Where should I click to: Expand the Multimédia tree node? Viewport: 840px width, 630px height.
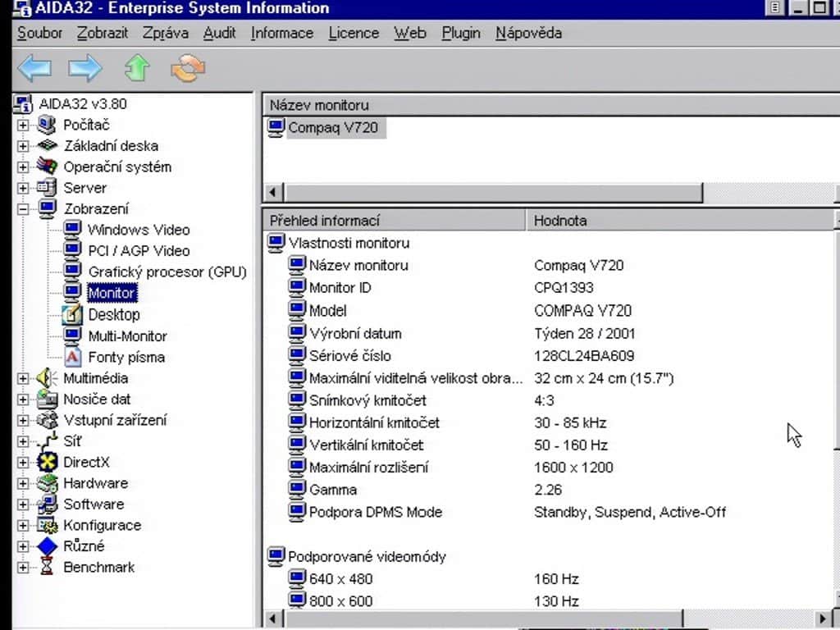point(22,378)
